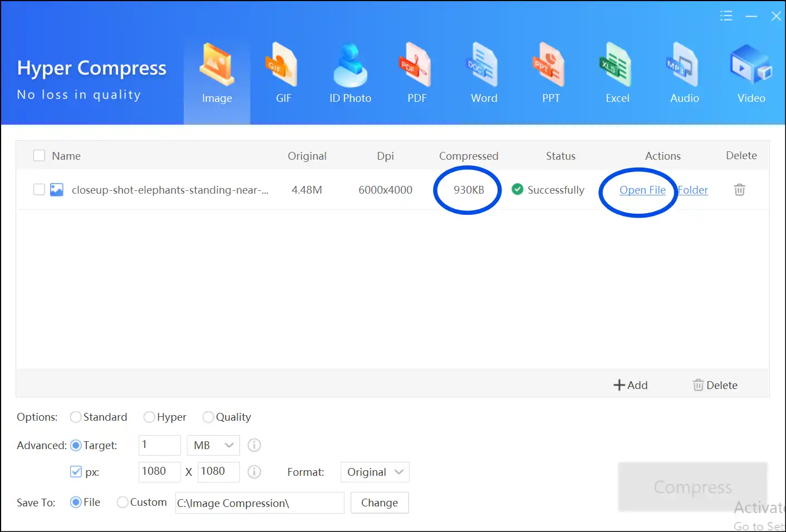Switch to the PPT compression tab
This screenshot has width=786, height=532.
point(551,74)
